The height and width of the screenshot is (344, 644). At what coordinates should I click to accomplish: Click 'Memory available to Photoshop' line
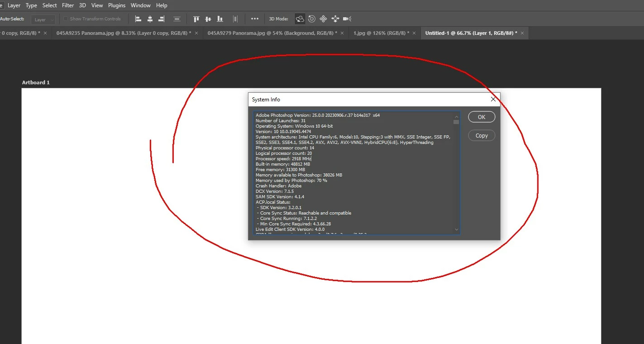pyautogui.click(x=299, y=175)
